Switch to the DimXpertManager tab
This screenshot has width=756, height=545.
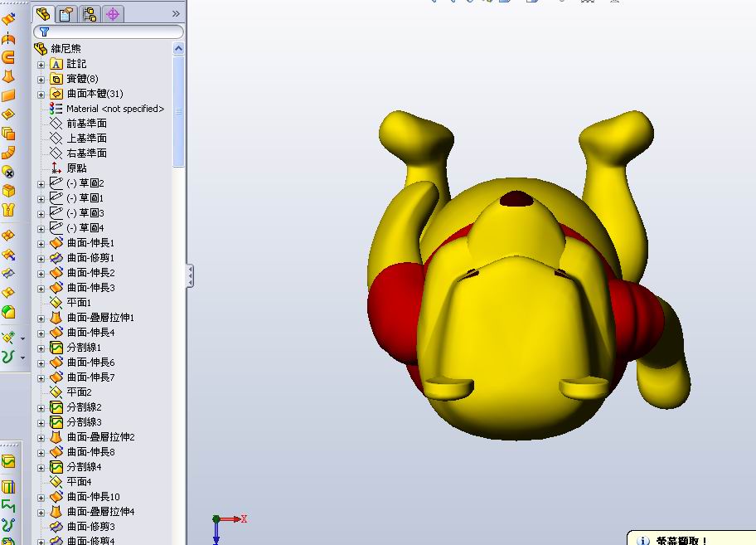pos(113,14)
